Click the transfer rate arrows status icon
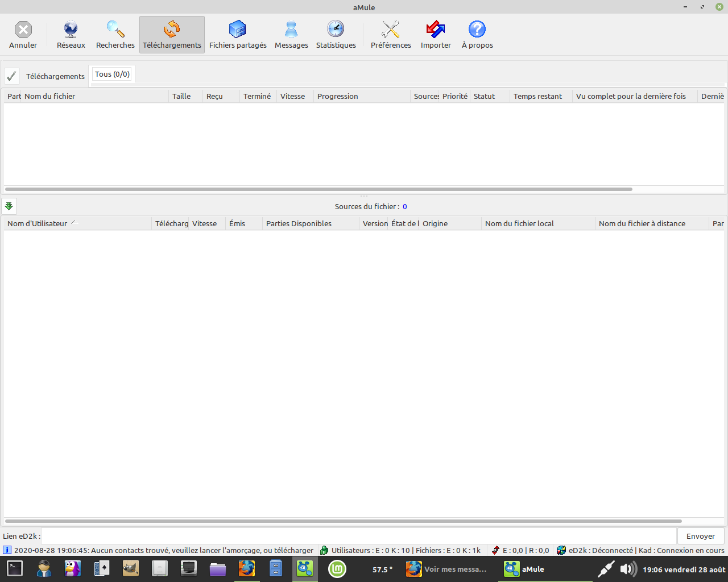The width and height of the screenshot is (728, 582). click(x=495, y=550)
